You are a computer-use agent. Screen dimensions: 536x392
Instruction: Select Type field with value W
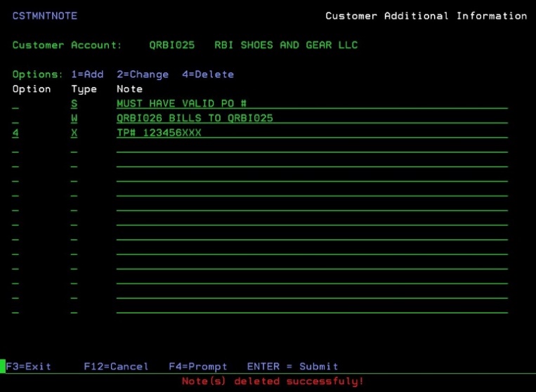tap(74, 118)
